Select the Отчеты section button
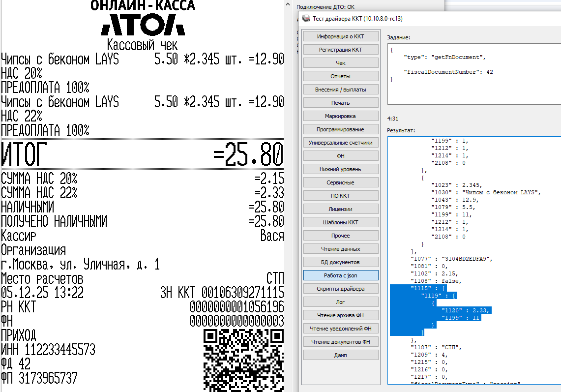This screenshot has width=561, height=392. [x=341, y=76]
